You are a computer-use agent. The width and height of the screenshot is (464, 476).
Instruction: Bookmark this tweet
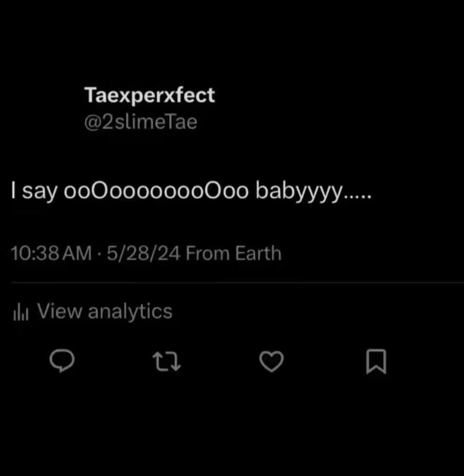pos(376,362)
